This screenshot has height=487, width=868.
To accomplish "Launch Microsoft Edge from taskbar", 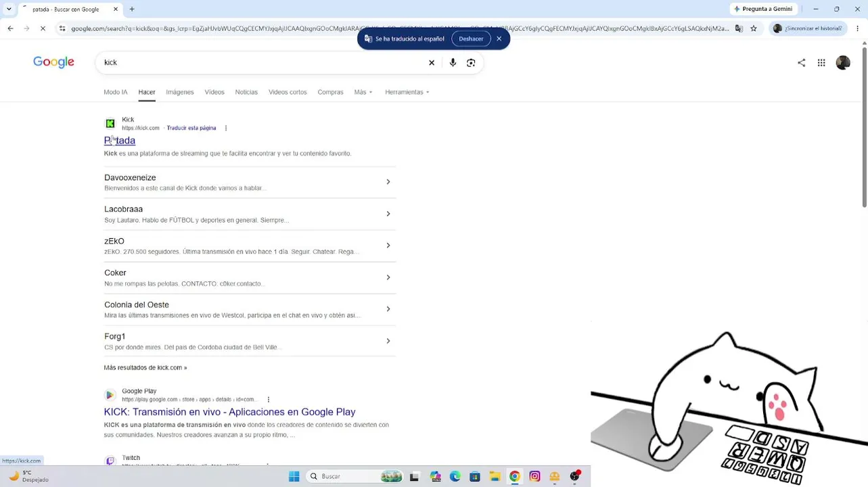I will pyautogui.click(x=455, y=476).
